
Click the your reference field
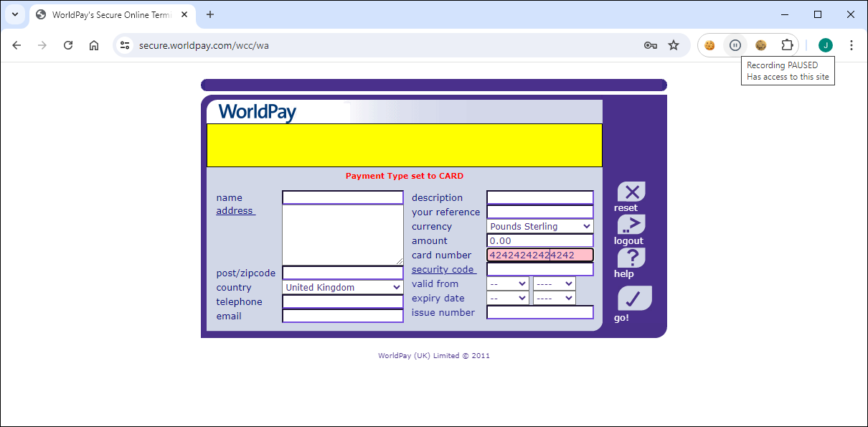point(540,212)
